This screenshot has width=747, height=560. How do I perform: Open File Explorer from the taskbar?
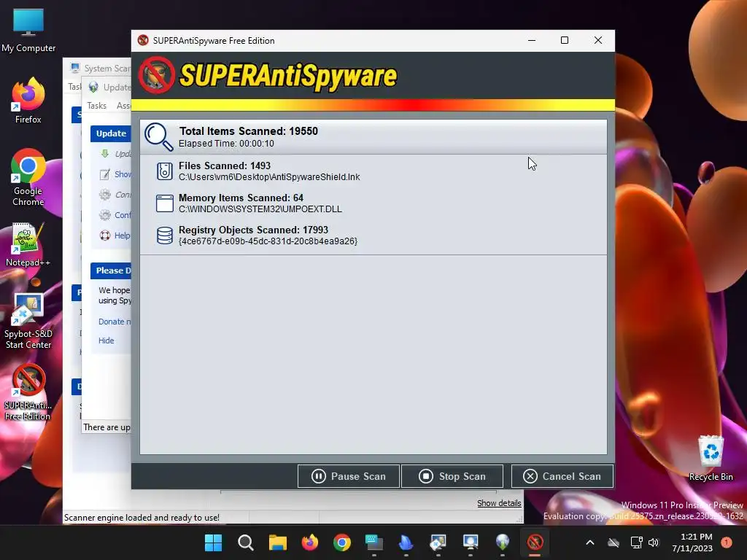point(278,542)
